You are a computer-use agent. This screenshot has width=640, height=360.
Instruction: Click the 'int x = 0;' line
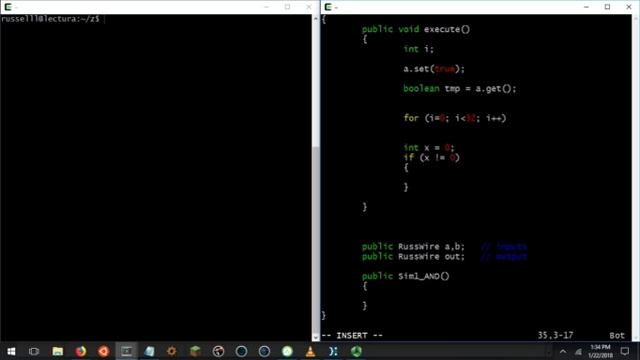[429, 148]
